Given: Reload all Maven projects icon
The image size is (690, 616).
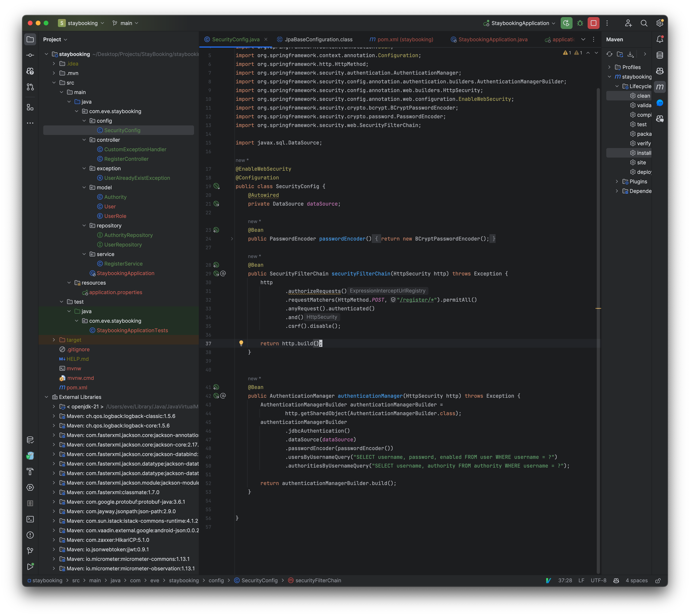Looking at the screenshot, I should click(x=609, y=54).
